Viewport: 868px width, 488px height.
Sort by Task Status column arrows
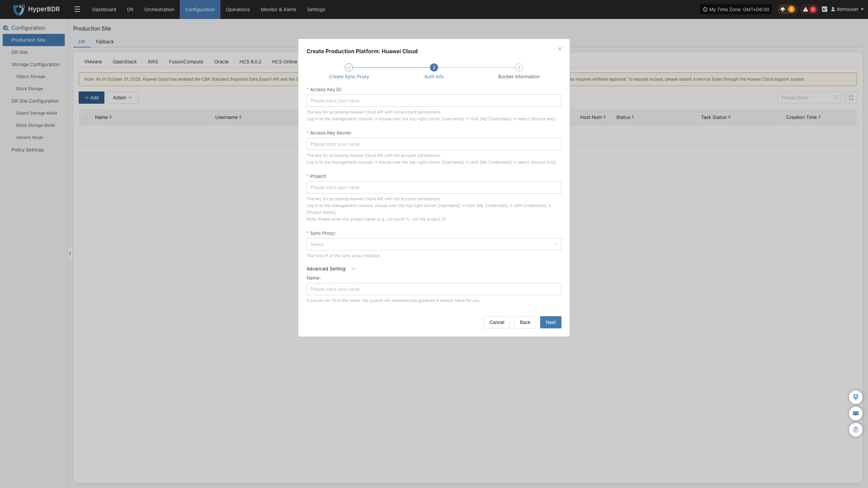point(729,117)
